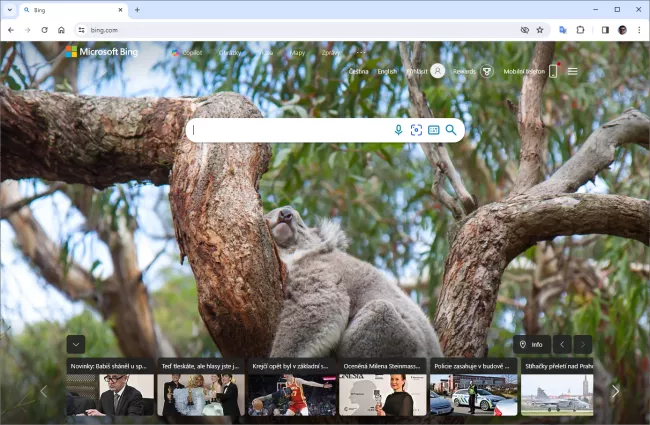The image size is (650, 425).
Task: Show next background image arrow
Action: point(583,344)
